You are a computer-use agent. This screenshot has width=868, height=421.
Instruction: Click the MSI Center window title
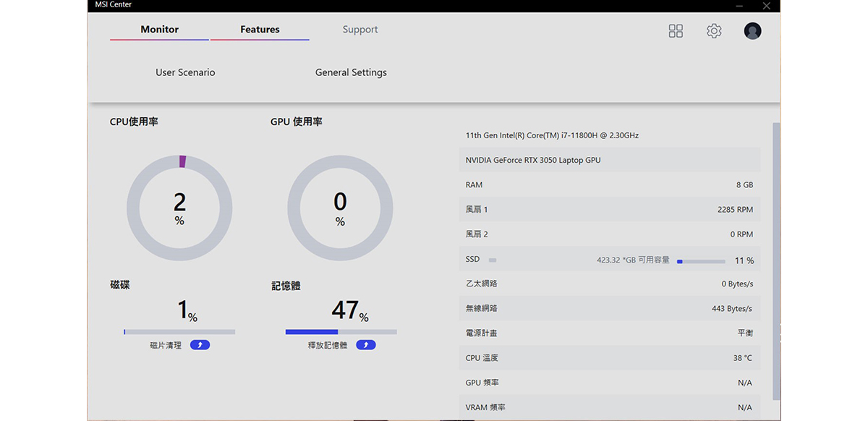pyautogui.click(x=114, y=4)
